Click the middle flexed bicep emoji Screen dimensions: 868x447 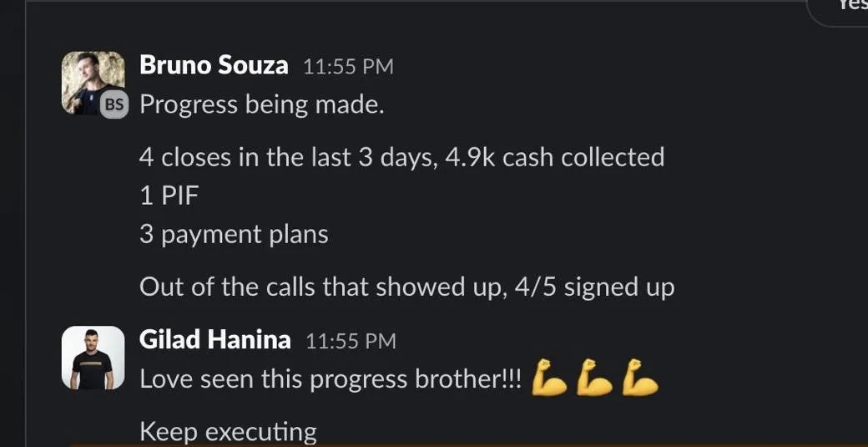594,378
